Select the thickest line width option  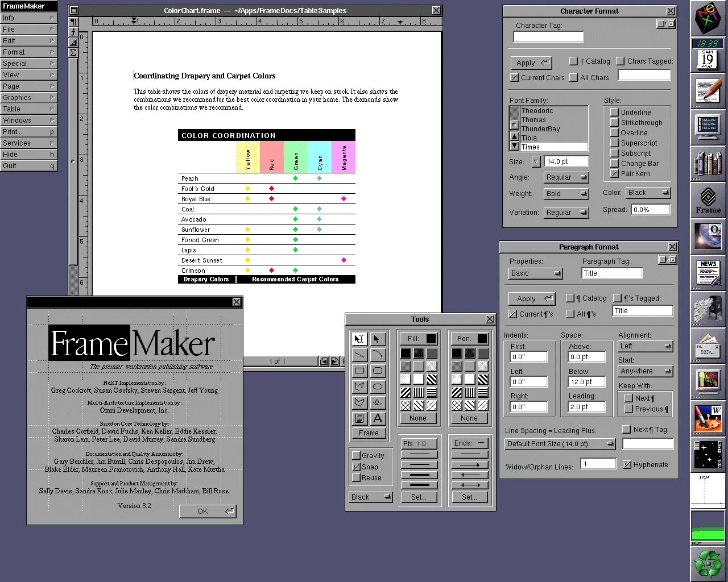[x=419, y=485]
